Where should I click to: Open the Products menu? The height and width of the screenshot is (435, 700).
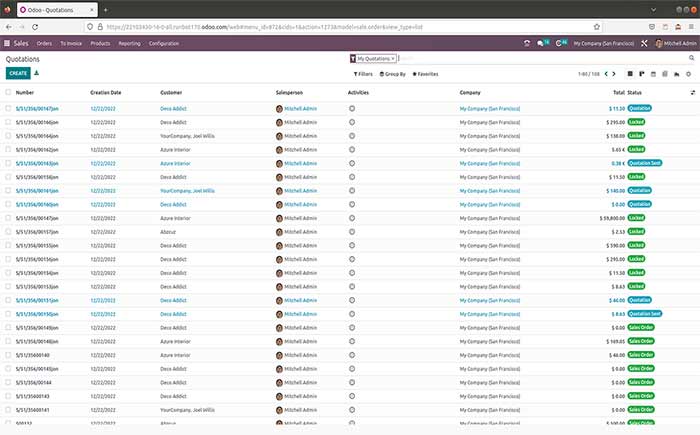100,43
